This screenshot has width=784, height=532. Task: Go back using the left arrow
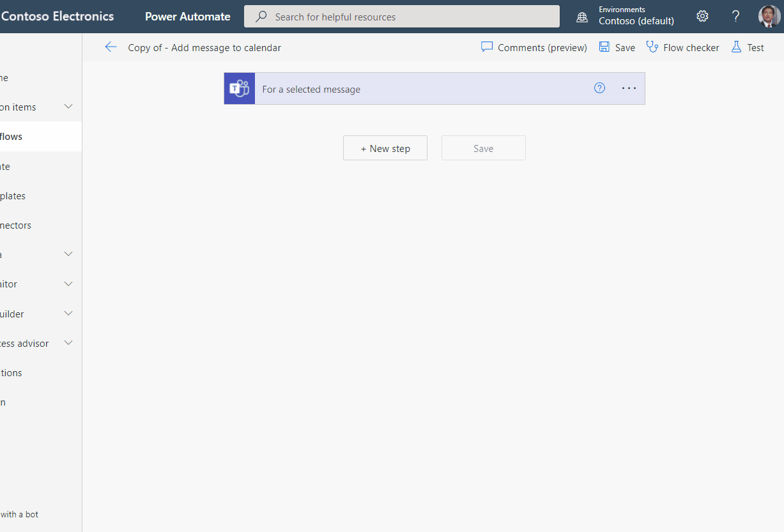click(111, 47)
